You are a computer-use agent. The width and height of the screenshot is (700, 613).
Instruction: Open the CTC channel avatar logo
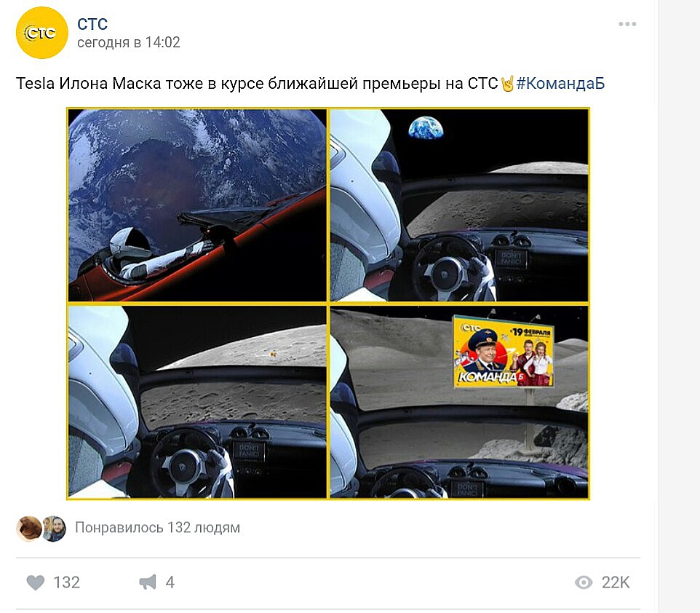pyautogui.click(x=42, y=33)
